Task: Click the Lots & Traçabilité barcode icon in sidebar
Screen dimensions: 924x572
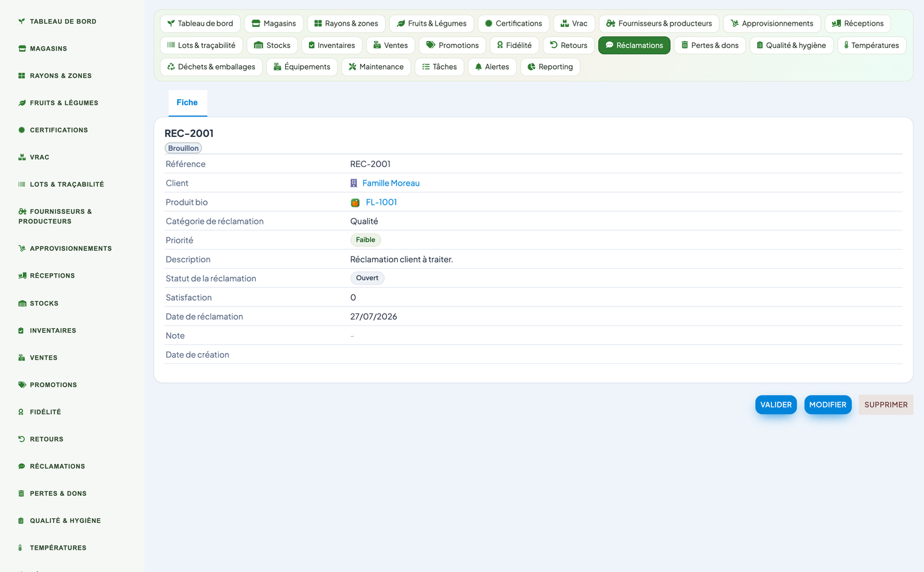Action: click(22, 184)
